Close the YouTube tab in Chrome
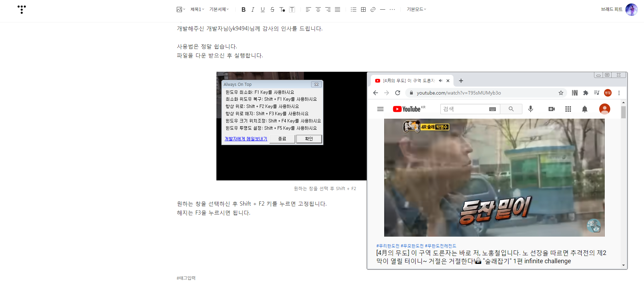644x297 pixels. point(448,81)
